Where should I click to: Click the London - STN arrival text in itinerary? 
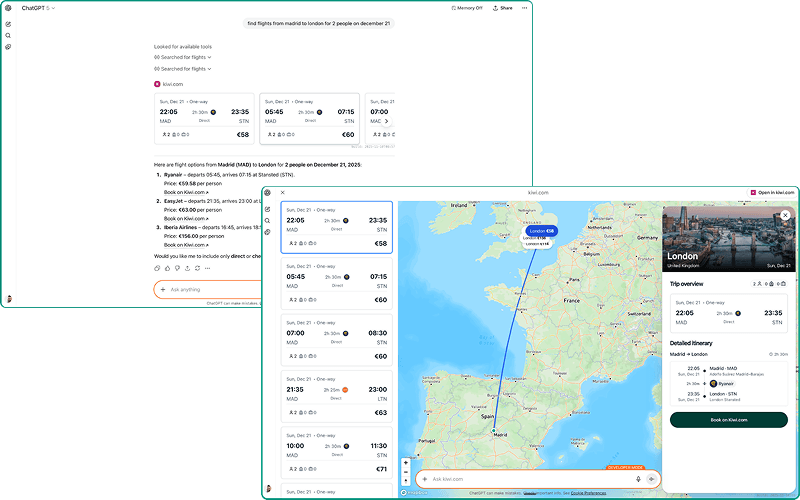[723, 394]
